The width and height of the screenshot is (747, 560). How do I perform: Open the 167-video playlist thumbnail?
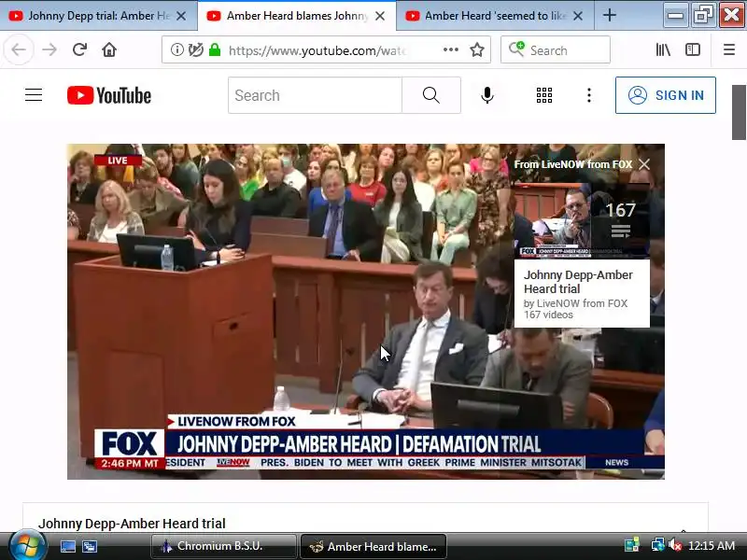582,220
